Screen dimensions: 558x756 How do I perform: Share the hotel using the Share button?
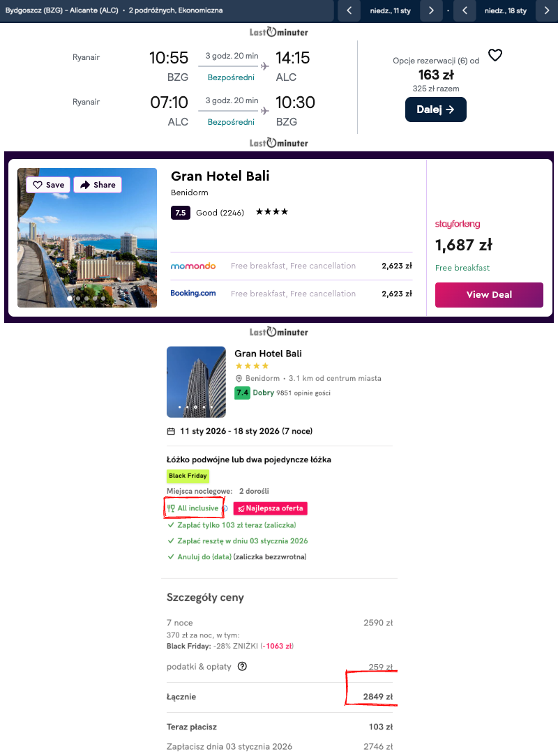click(x=98, y=185)
